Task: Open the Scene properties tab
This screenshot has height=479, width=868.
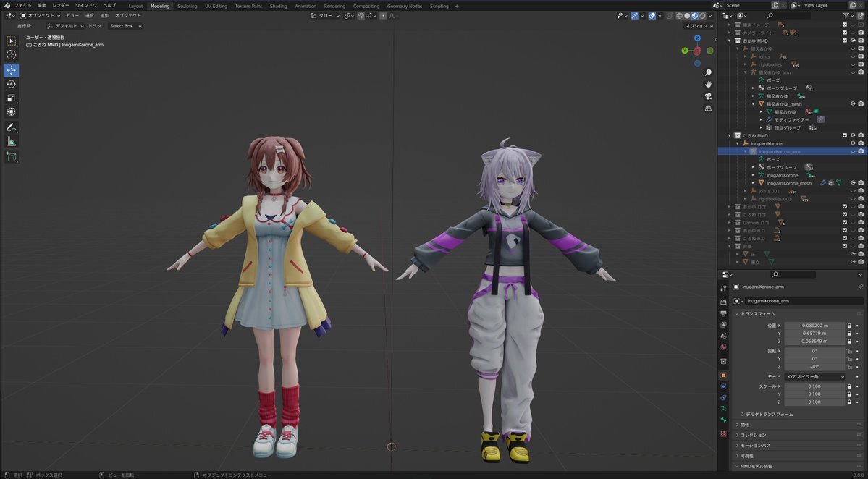Action: pyautogui.click(x=723, y=336)
